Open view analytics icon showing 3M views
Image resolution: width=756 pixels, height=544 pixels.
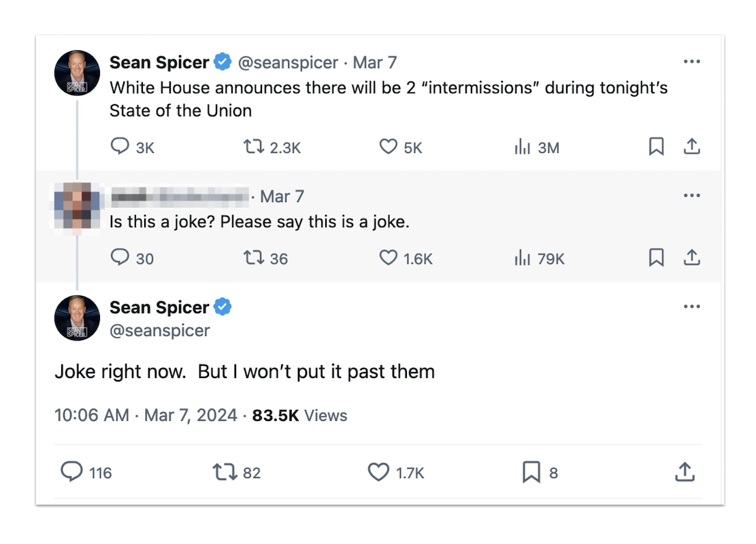(x=523, y=146)
